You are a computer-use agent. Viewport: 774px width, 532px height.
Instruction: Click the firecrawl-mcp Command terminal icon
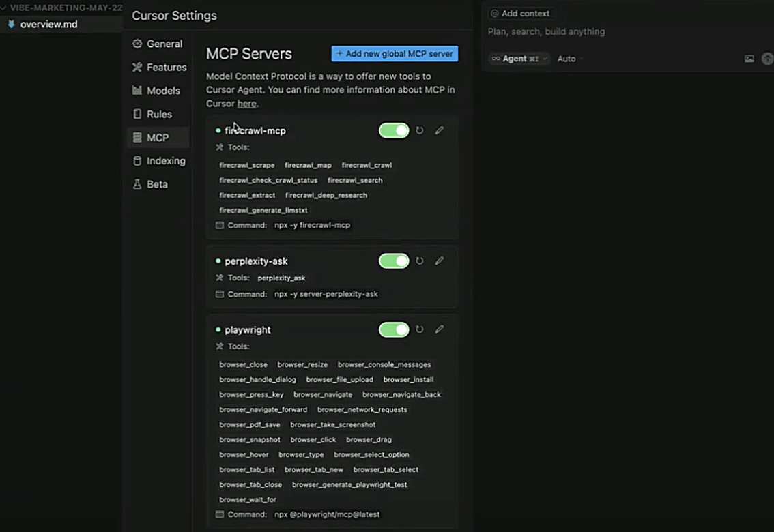click(x=220, y=225)
